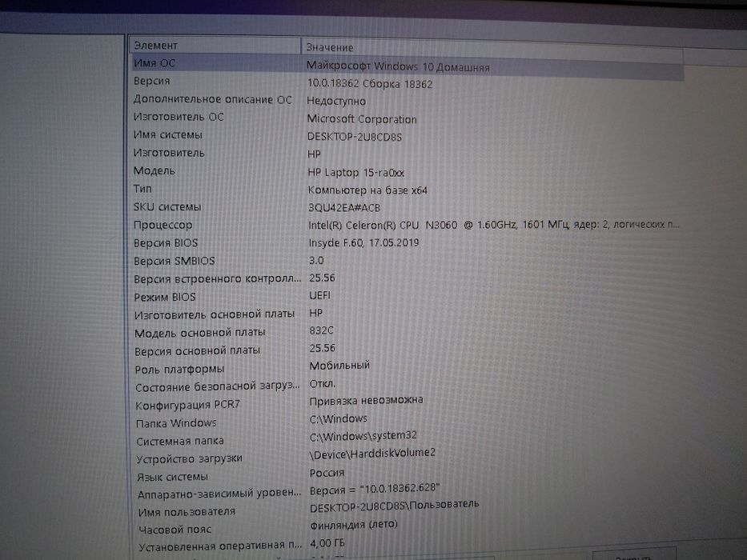Select Аппаратно-зависимый уровень row
Image resolution: width=747 pixels, height=560 pixels.
[219, 494]
